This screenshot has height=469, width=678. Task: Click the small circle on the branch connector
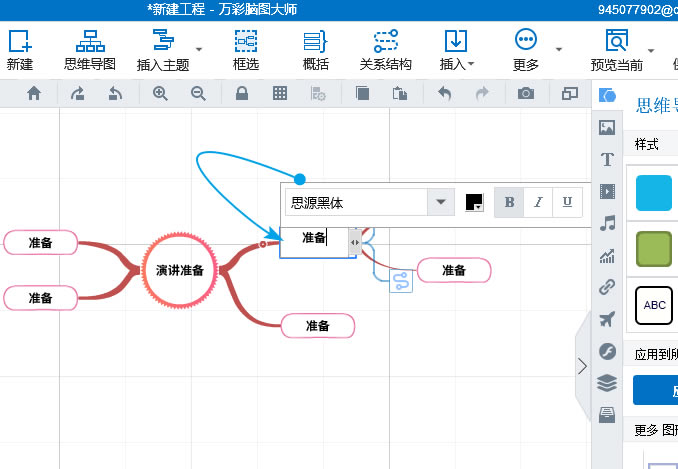point(262,244)
